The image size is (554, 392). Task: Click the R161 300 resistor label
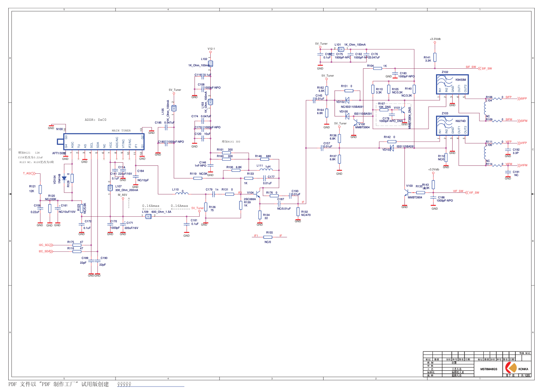(225, 150)
